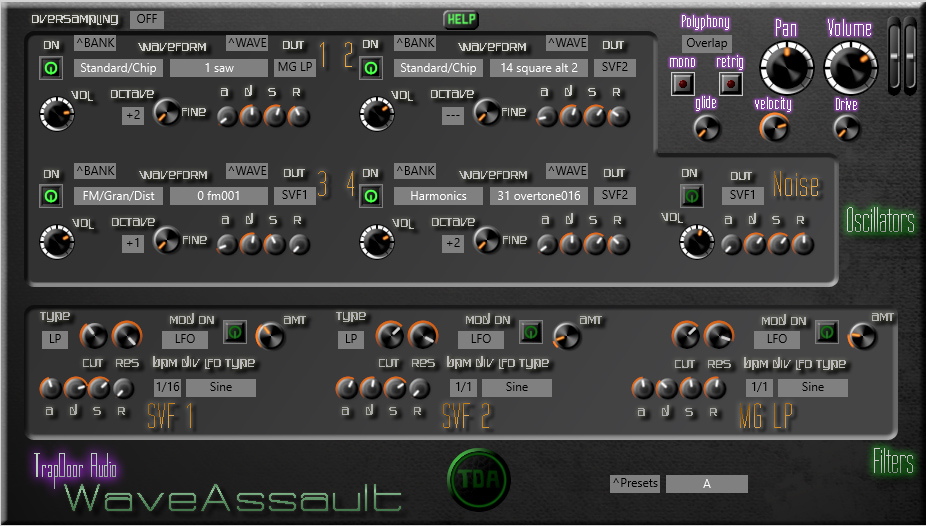Image resolution: width=926 pixels, height=526 pixels.
Task: Open Polyphony Overlap dropdown
Action: [707, 43]
